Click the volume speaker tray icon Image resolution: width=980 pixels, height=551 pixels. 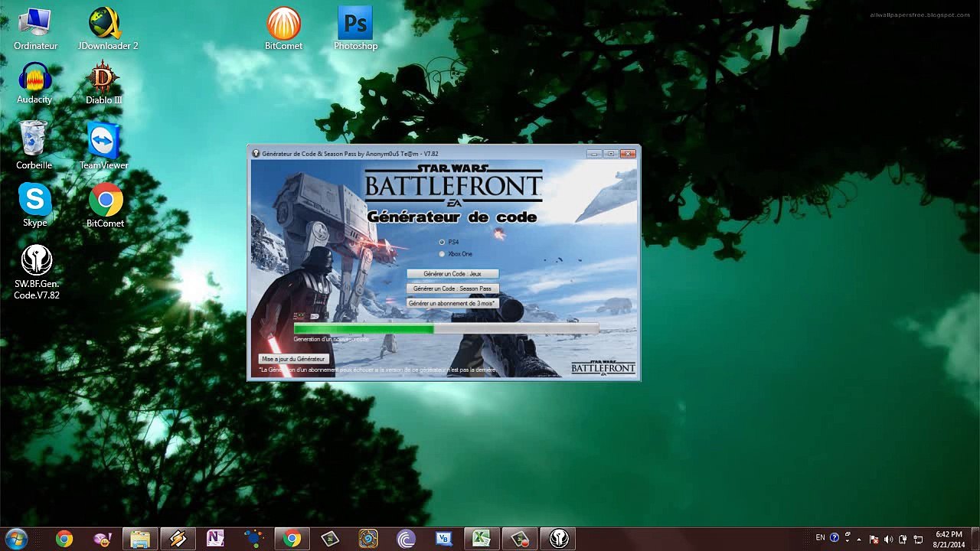pos(889,539)
